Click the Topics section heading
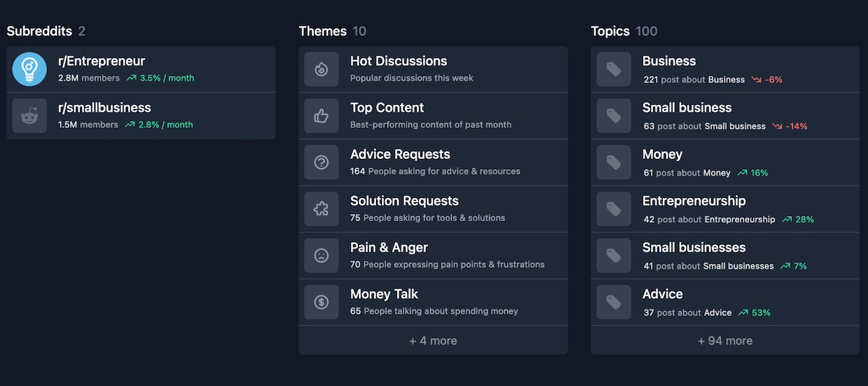868x386 pixels. tap(610, 31)
